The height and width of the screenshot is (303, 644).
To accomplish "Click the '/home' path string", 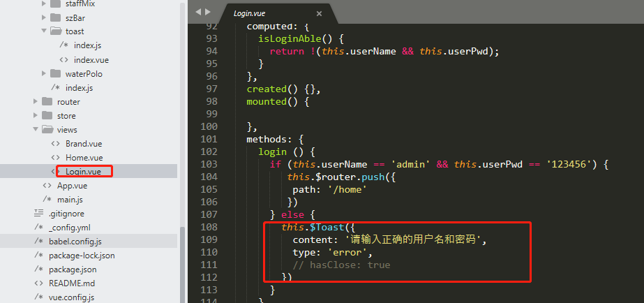I will pyautogui.click(x=347, y=189).
